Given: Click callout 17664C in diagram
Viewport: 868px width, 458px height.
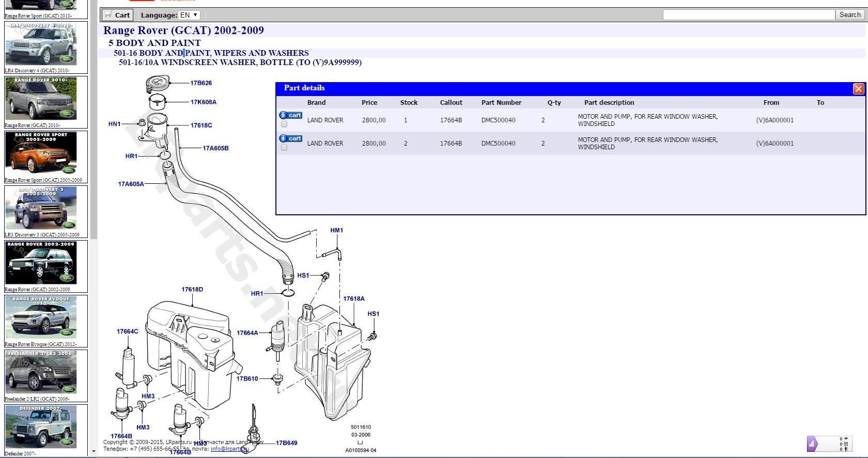Looking at the screenshot, I should click(128, 331).
